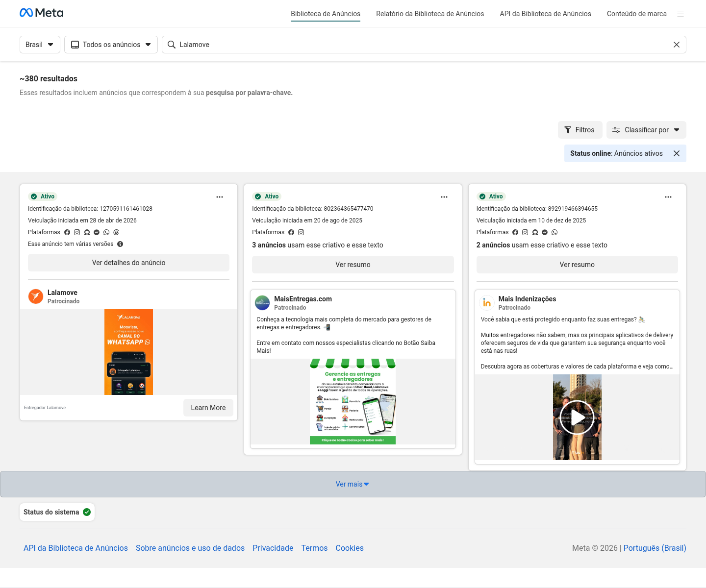Click Audience Network icon on Lalamove ad
706x588 pixels.
[x=87, y=232]
